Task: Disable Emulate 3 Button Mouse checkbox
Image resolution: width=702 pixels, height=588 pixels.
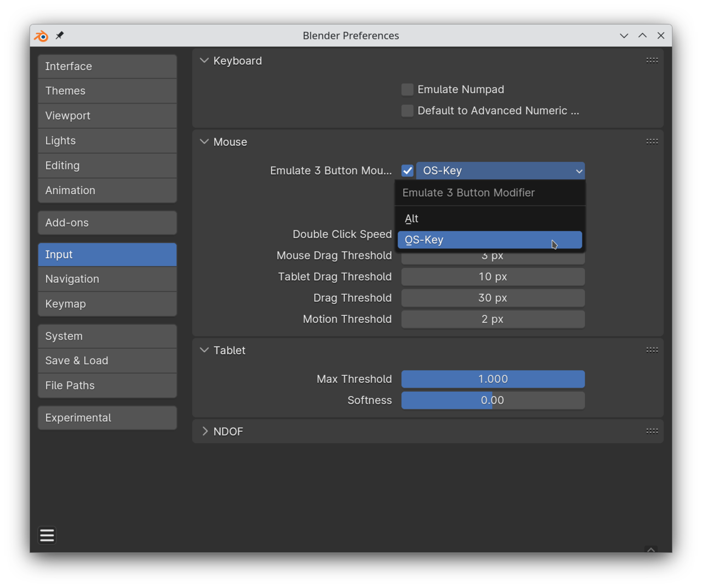Action: (407, 171)
